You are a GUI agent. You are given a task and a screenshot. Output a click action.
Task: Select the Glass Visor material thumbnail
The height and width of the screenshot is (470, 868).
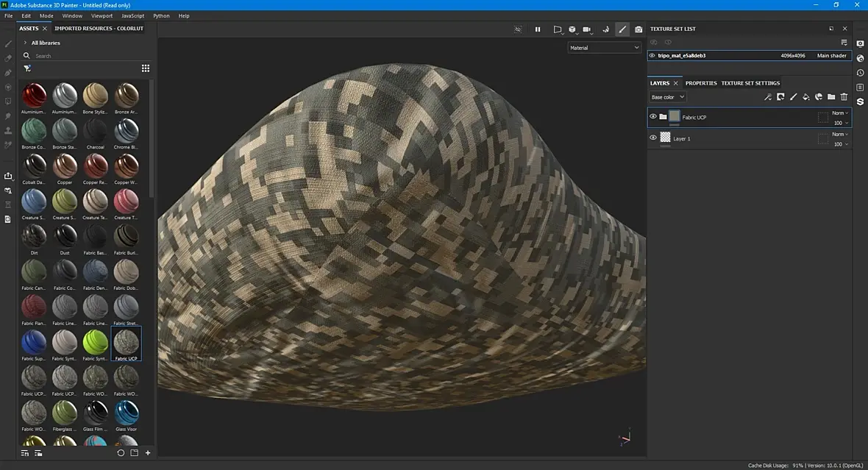coord(127,413)
